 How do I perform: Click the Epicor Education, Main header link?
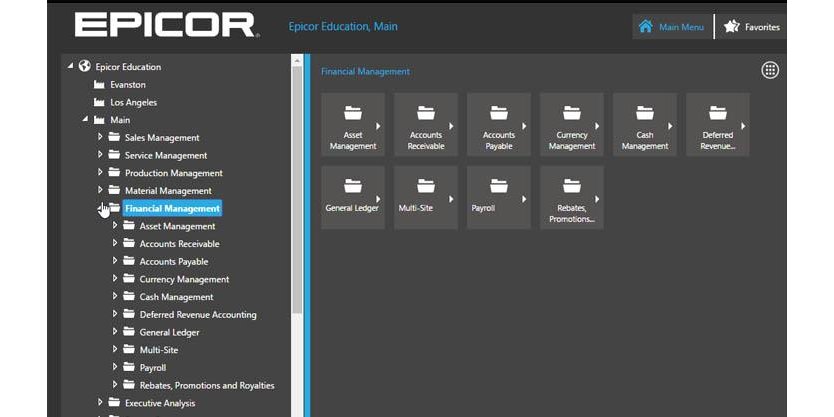click(343, 27)
